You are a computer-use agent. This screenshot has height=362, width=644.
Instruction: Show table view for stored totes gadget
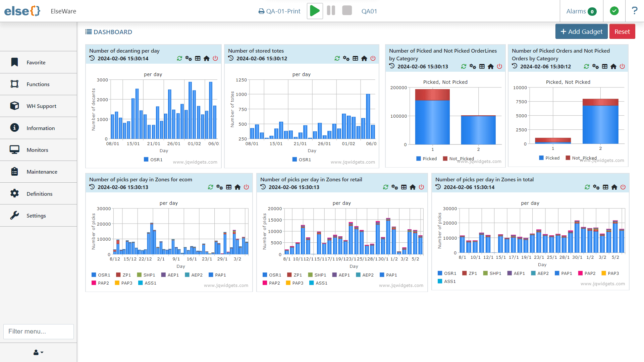click(355, 58)
